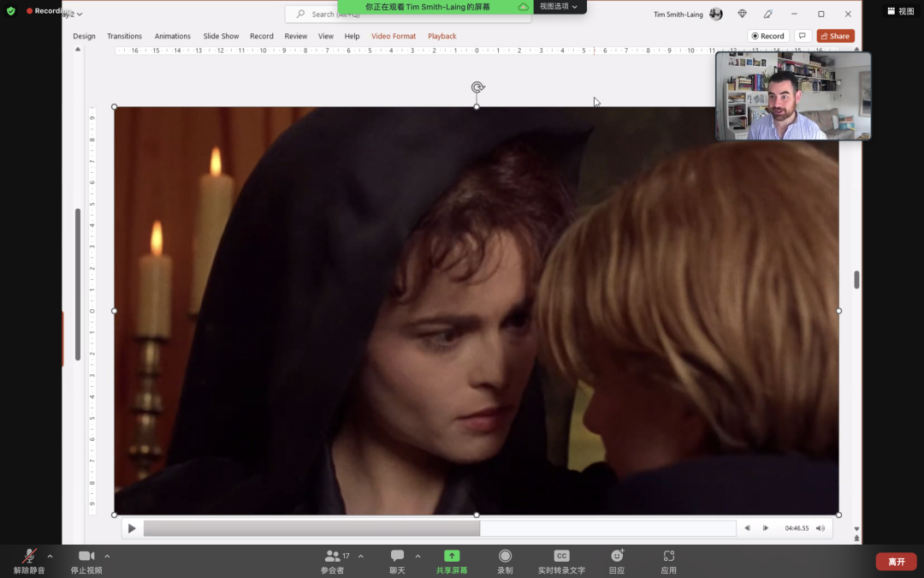Screen dimensions: 924x578
Task: Enable 实时转录文字 captions
Action: [561, 562]
